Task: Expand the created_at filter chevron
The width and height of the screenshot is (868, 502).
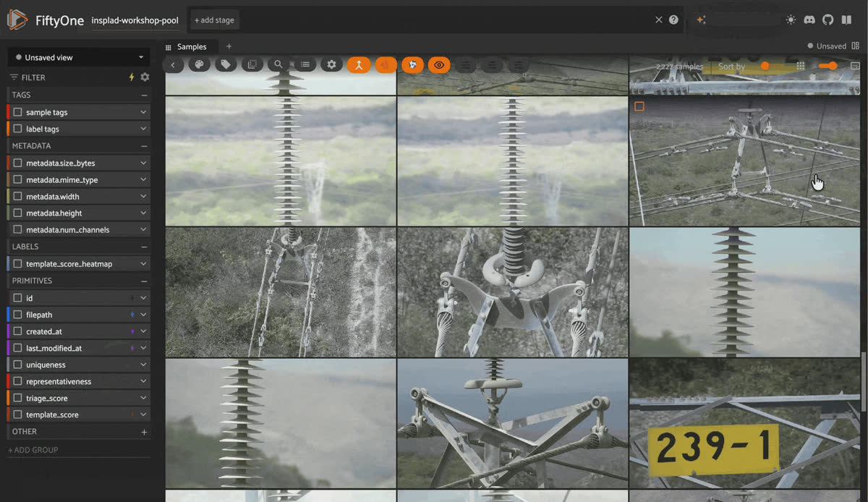Action: click(143, 331)
